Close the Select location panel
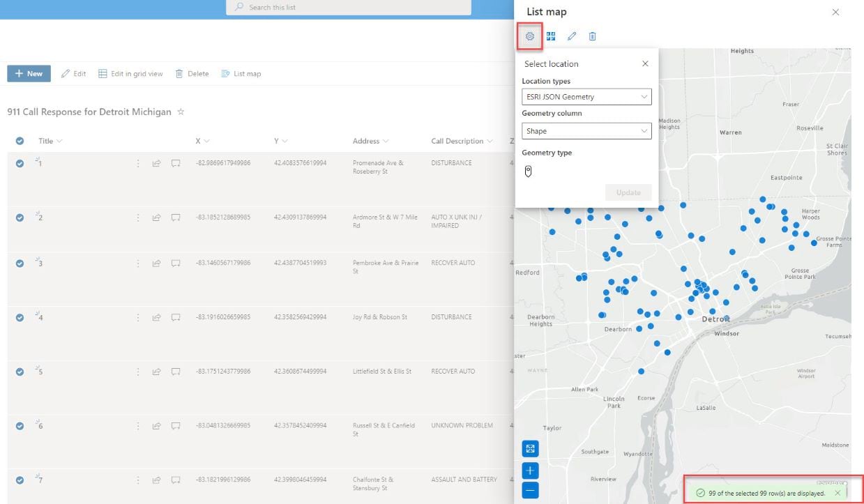 pos(645,63)
